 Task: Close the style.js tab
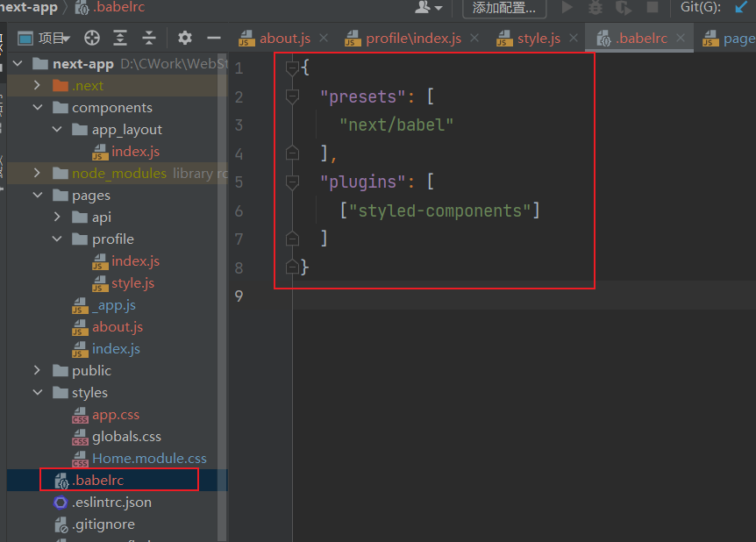point(574,38)
